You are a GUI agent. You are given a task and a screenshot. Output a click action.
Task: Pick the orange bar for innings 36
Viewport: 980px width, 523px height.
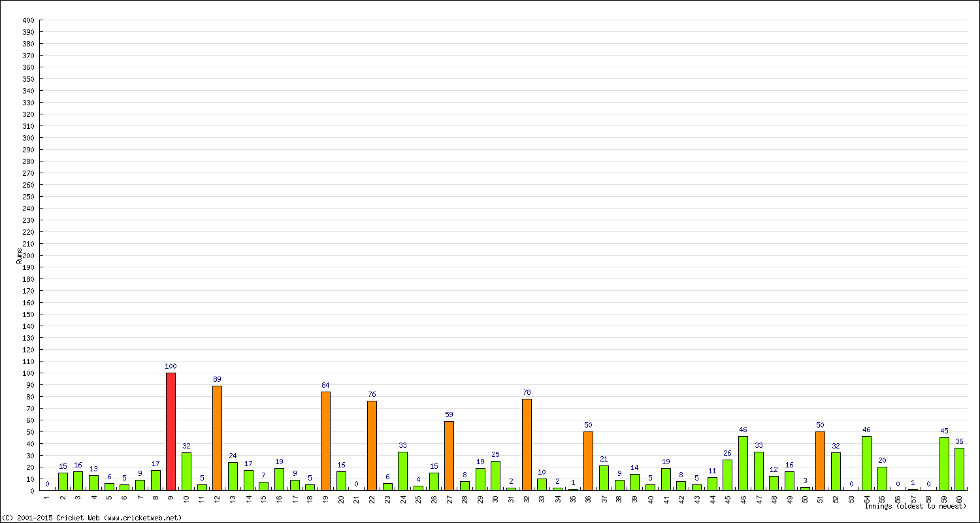tap(588, 461)
